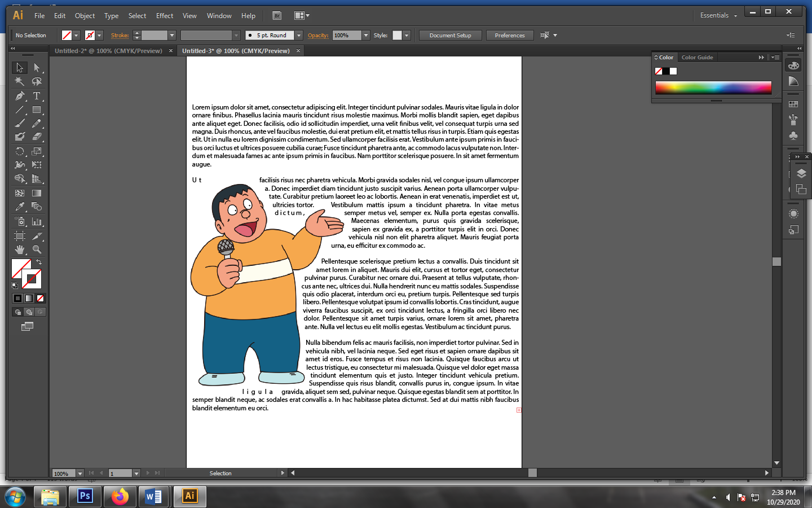Select the Hand tool
812x508 pixels.
click(x=20, y=249)
